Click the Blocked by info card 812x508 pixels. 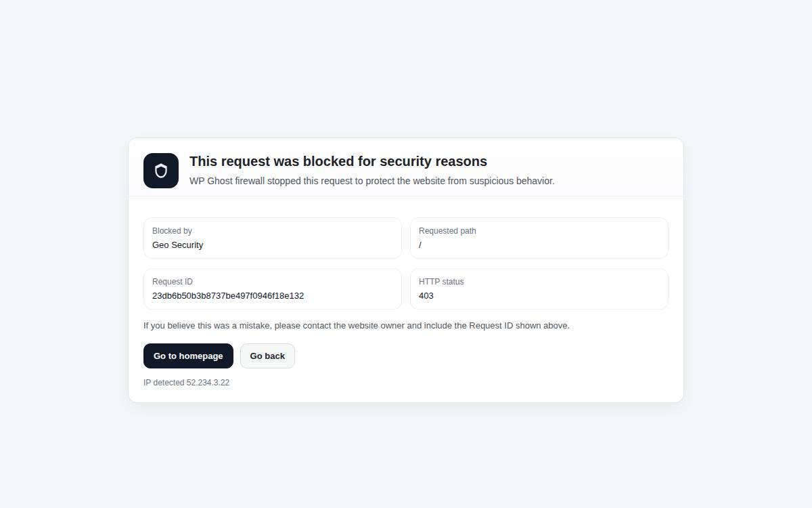tap(273, 238)
